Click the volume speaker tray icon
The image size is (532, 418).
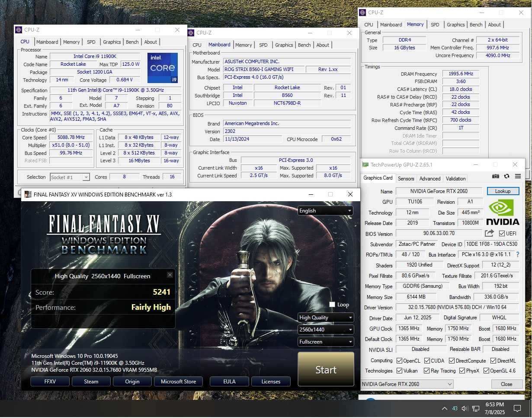[465, 408]
